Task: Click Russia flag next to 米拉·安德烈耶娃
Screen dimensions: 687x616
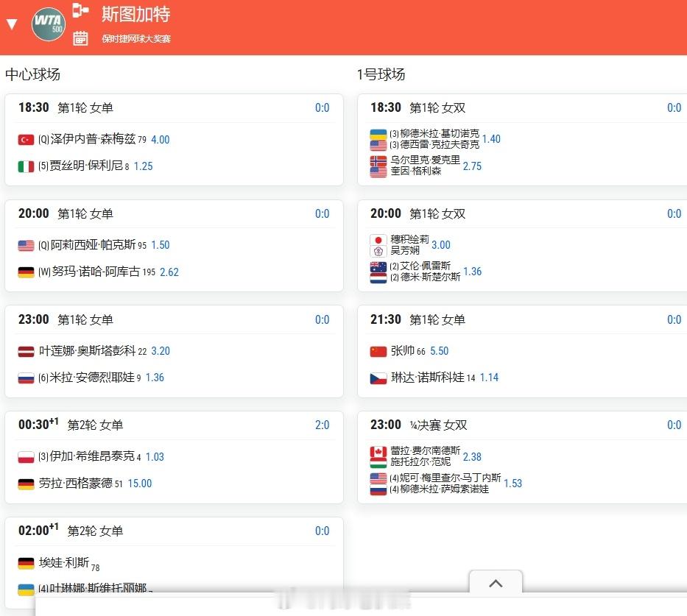Action: (26, 378)
